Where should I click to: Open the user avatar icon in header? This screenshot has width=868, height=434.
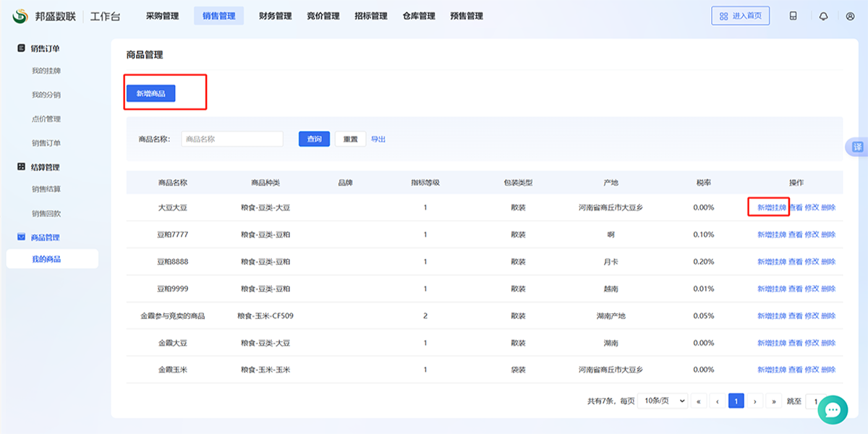click(851, 15)
